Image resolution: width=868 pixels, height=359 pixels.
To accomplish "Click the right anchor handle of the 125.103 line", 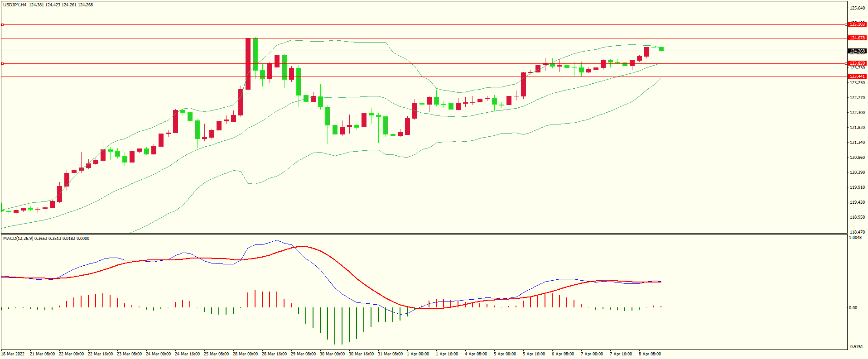I will click(x=847, y=24).
